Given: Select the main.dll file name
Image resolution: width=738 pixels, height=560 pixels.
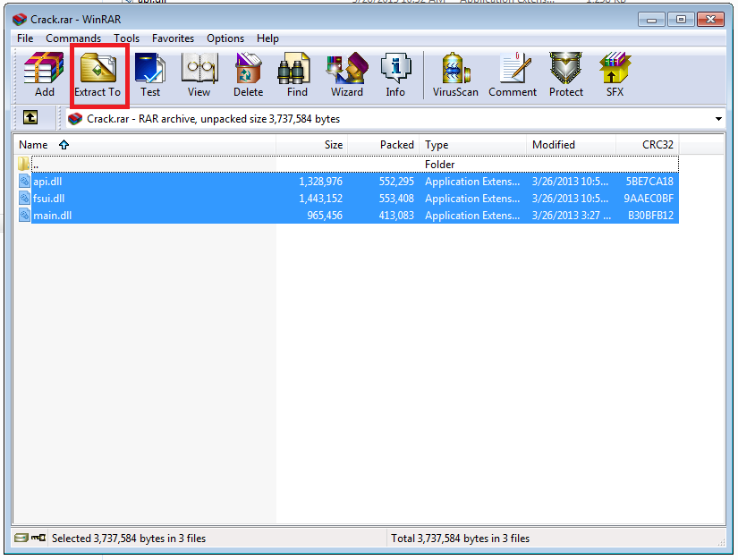Looking at the screenshot, I should click(x=53, y=215).
